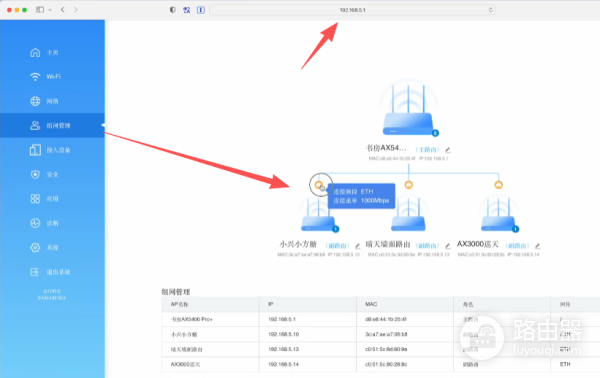The width and height of the screenshot is (600, 378).
Task: Open the 安全 shield icon
Action: 35,174
